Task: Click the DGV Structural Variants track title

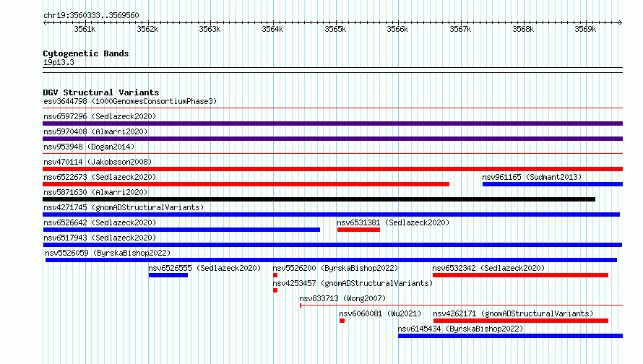Action: tap(101, 92)
